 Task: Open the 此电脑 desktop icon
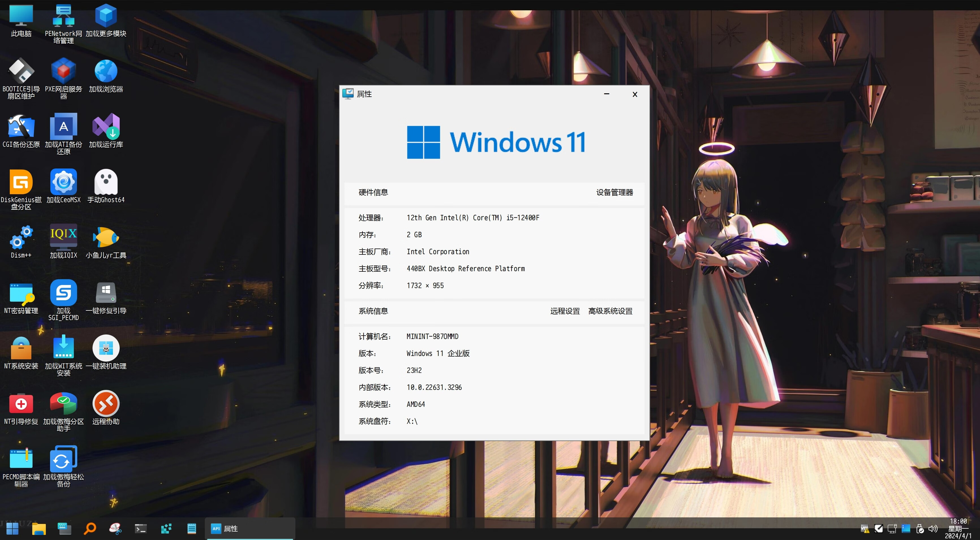coord(21,21)
